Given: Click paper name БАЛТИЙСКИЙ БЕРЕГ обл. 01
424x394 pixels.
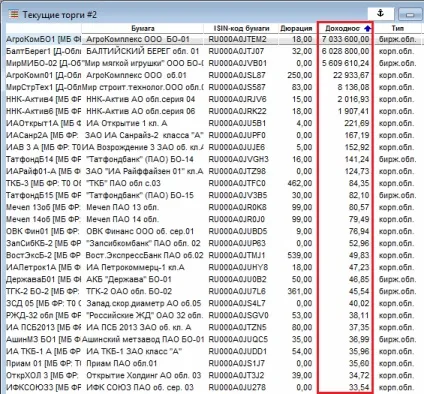Looking at the screenshot, I should click(x=143, y=51).
